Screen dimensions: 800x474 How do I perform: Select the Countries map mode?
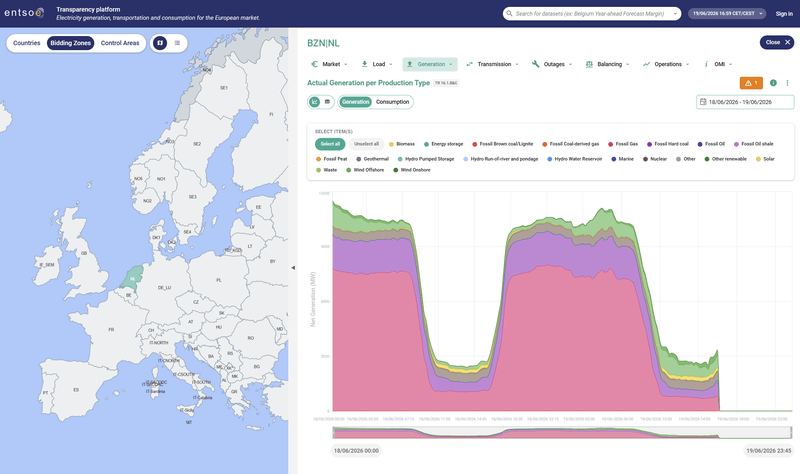pyautogui.click(x=27, y=43)
